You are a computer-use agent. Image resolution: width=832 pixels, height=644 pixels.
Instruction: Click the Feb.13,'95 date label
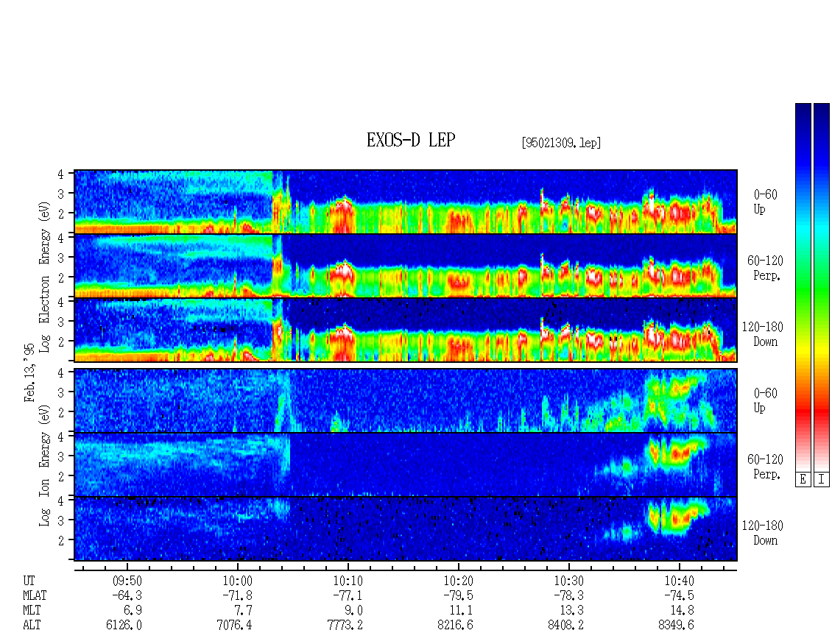pos(29,372)
